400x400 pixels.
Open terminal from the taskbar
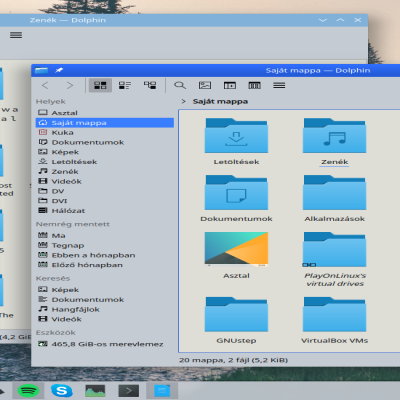[x=129, y=391]
